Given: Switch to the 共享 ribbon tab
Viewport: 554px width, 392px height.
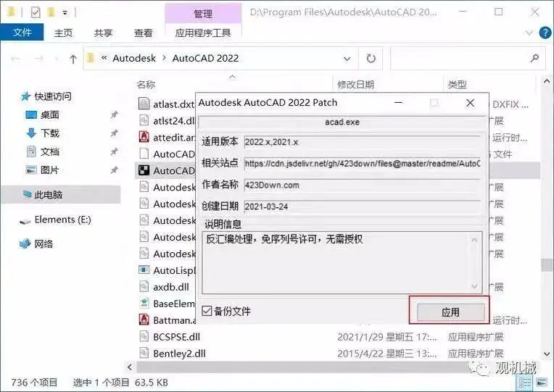Looking at the screenshot, I should coord(103,33).
